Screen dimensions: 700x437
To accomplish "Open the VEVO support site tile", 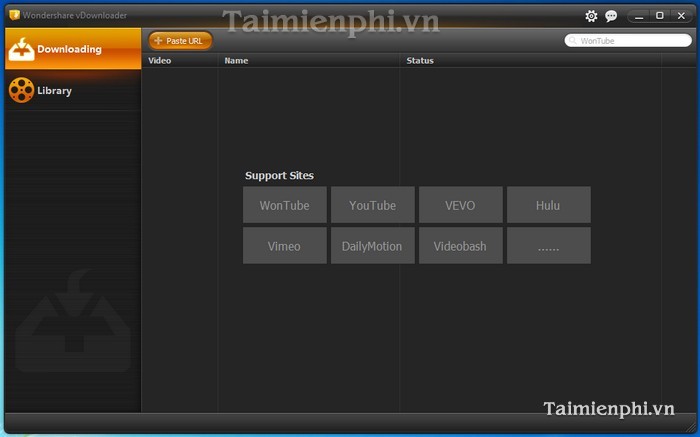I will (461, 205).
